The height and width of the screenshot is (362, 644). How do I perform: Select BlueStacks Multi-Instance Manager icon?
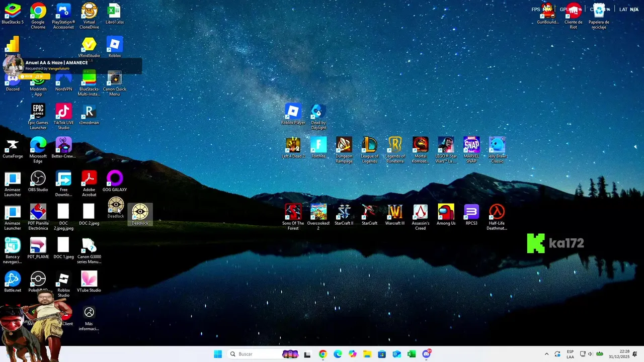(89, 83)
